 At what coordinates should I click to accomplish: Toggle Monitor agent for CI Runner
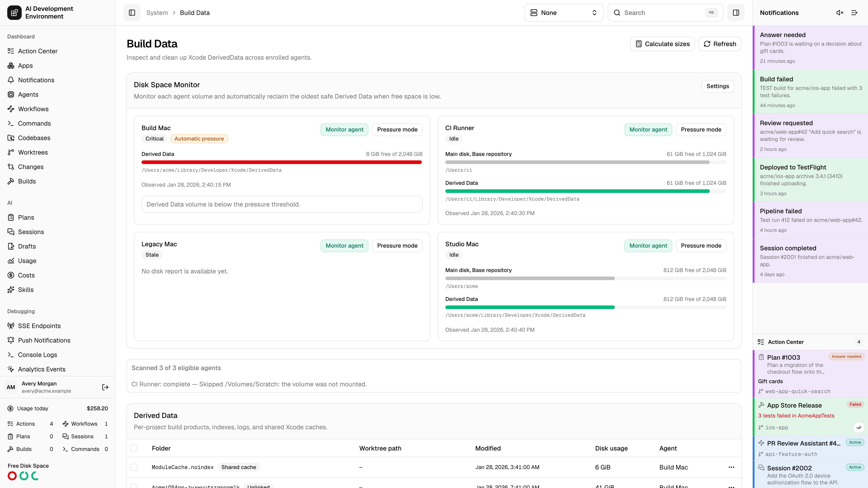point(648,130)
